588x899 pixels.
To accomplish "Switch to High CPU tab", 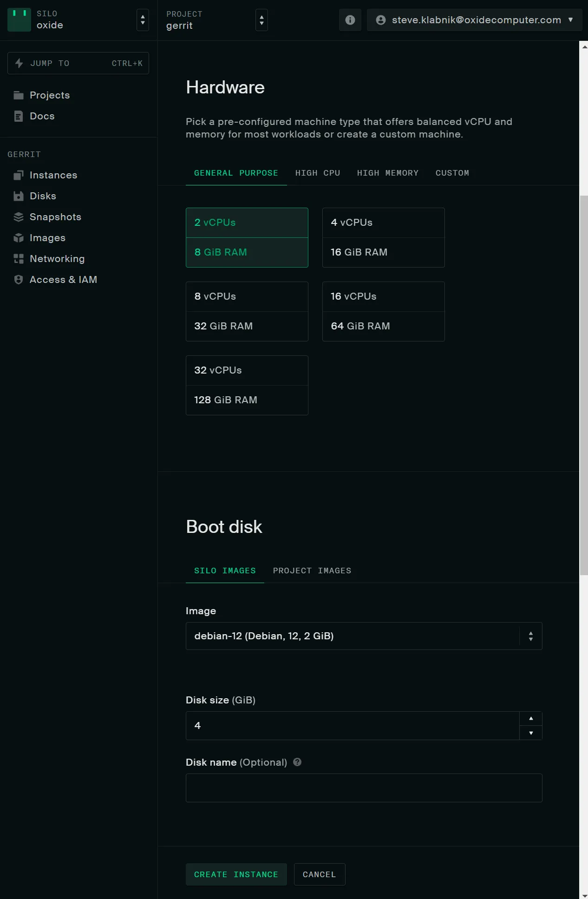I will [318, 173].
